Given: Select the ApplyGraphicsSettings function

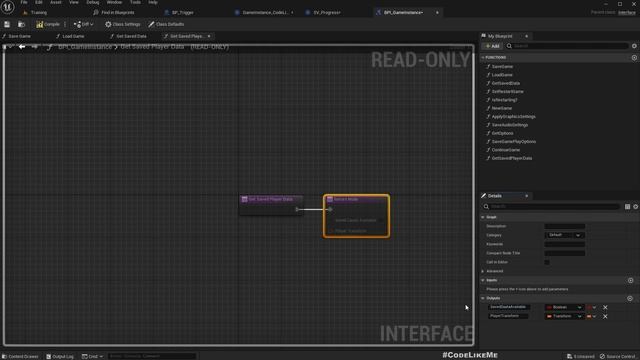Looking at the screenshot, I should (x=513, y=117).
